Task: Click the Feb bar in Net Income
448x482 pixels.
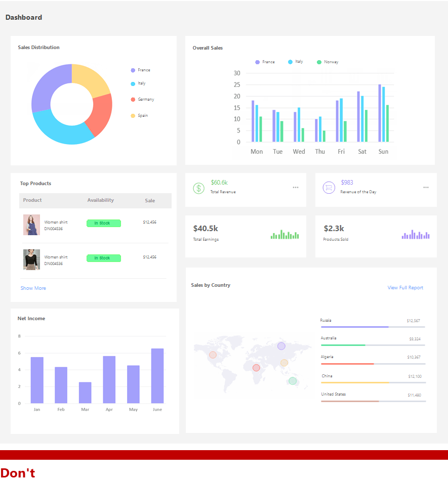Action: click(61, 385)
